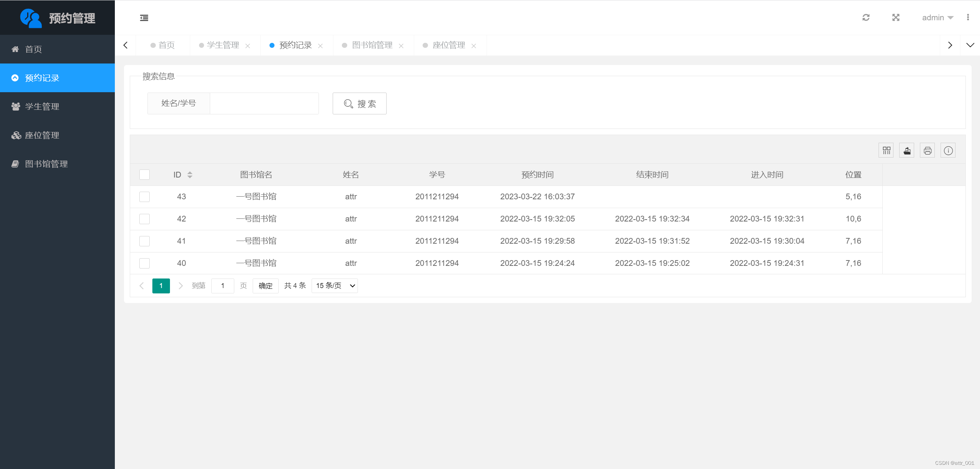Open the 15 条/页 page size dropdown
The height and width of the screenshot is (469, 980).
coord(334,285)
